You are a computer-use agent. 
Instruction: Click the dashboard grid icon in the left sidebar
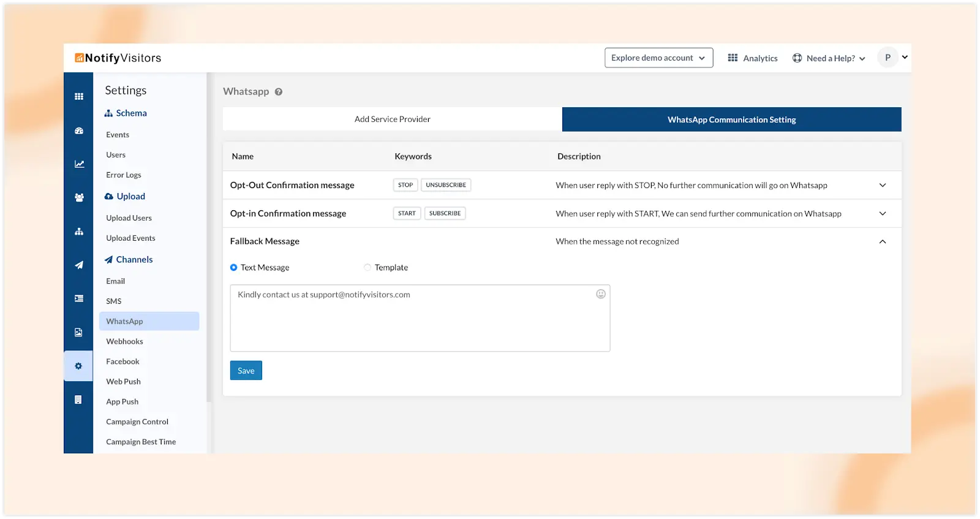pyautogui.click(x=79, y=96)
